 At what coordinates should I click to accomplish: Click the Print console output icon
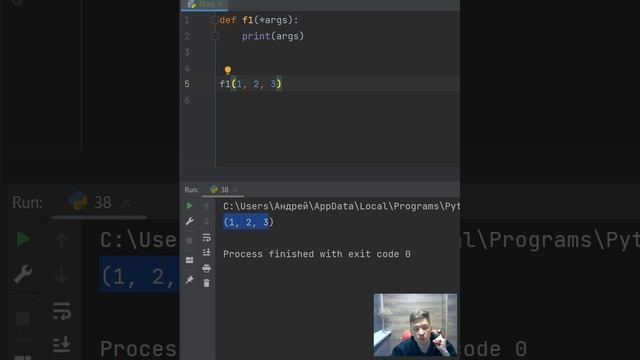[207, 268]
